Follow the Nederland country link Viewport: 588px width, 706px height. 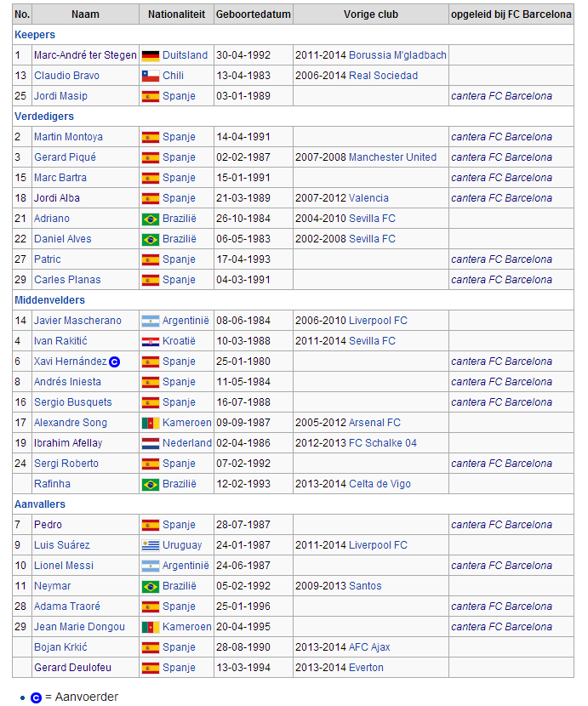point(187,443)
